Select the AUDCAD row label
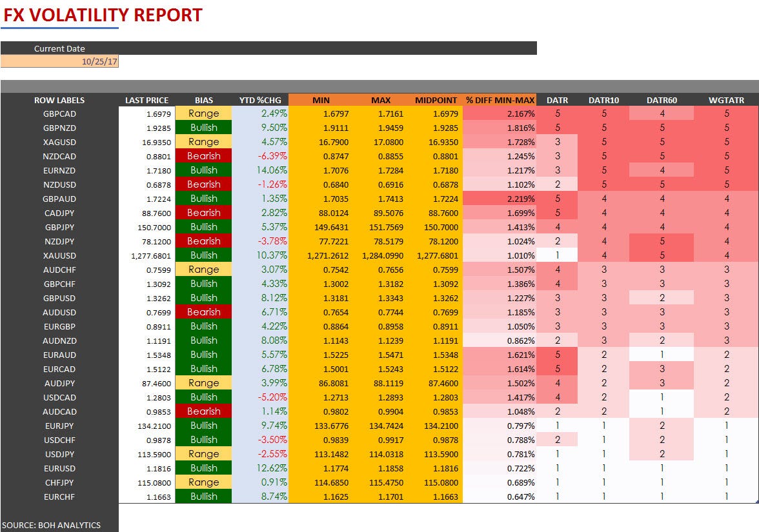This screenshot has width=759, height=532. pos(59,412)
